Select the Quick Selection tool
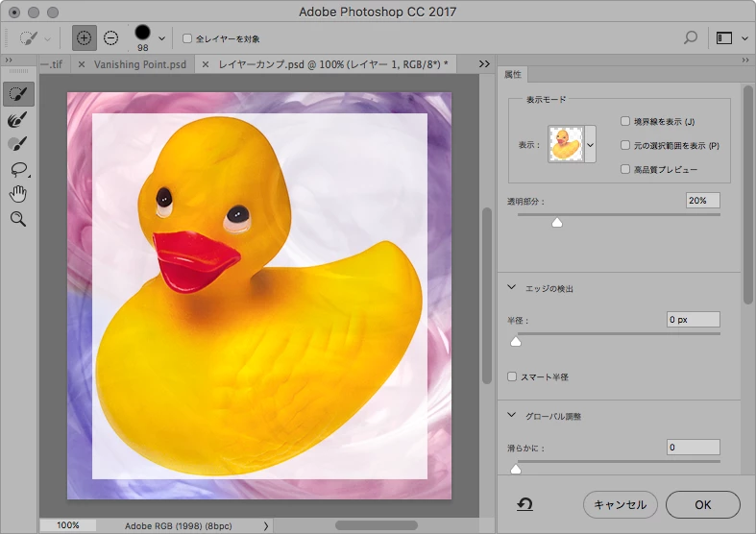This screenshot has width=756, height=534. click(18, 94)
